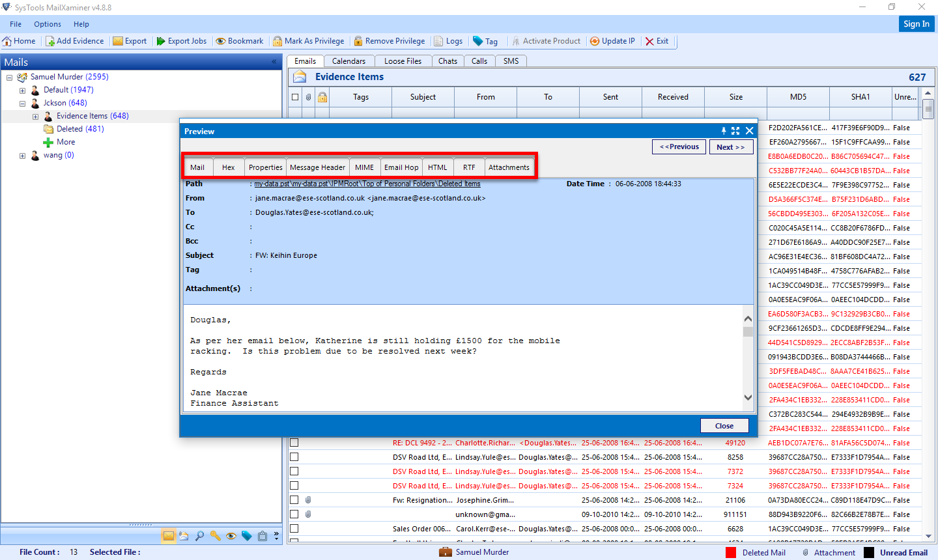Image resolution: width=938 pixels, height=560 pixels.
Task: Expand the Evidence Items (648) node
Action: tap(36, 117)
